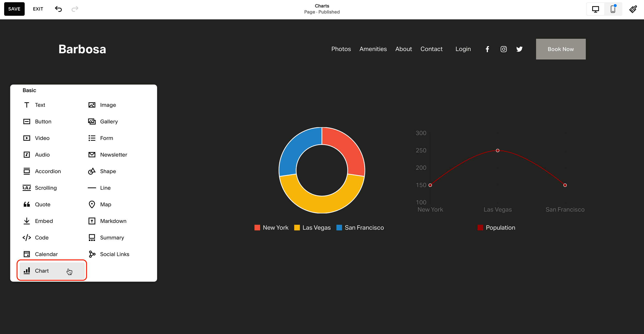
Task: Exit the page editor
Action: click(x=38, y=9)
